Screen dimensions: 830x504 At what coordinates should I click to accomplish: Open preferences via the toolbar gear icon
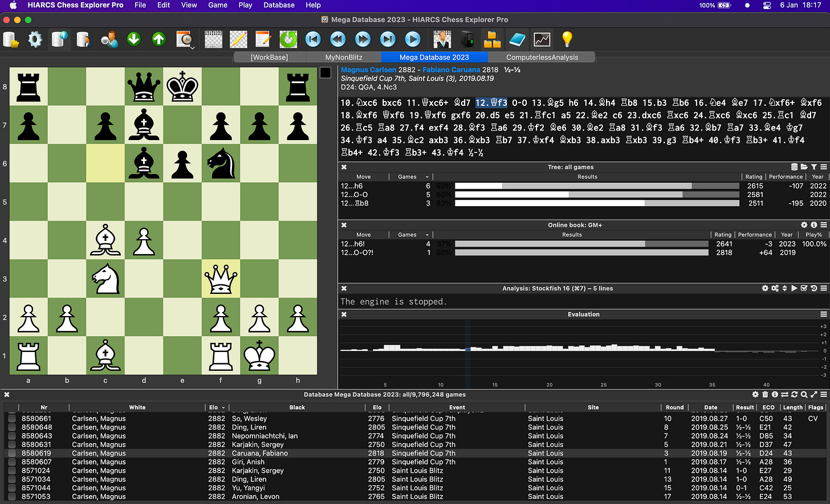(x=35, y=39)
